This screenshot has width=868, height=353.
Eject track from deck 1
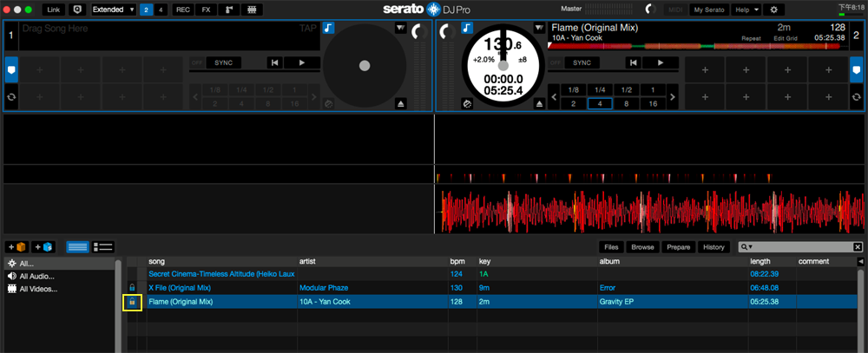[x=401, y=103]
